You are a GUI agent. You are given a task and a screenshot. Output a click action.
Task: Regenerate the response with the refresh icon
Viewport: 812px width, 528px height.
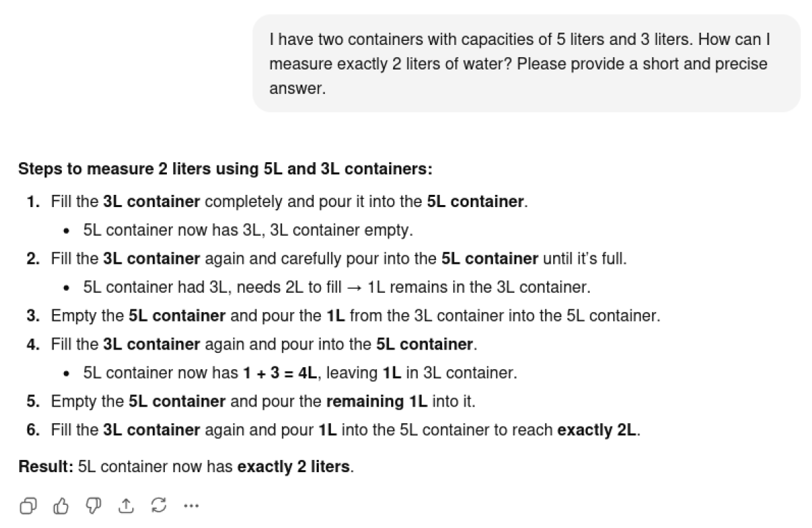(x=159, y=506)
